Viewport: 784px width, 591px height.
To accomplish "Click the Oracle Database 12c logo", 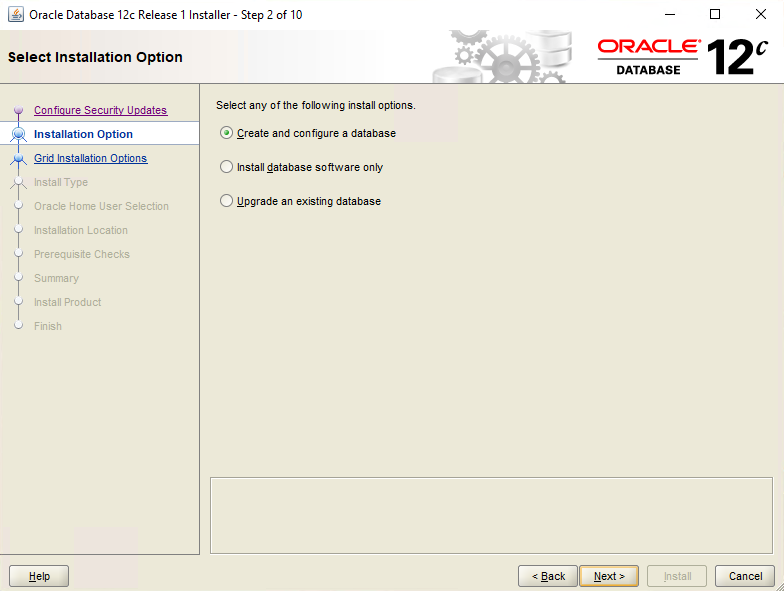I will [682, 57].
